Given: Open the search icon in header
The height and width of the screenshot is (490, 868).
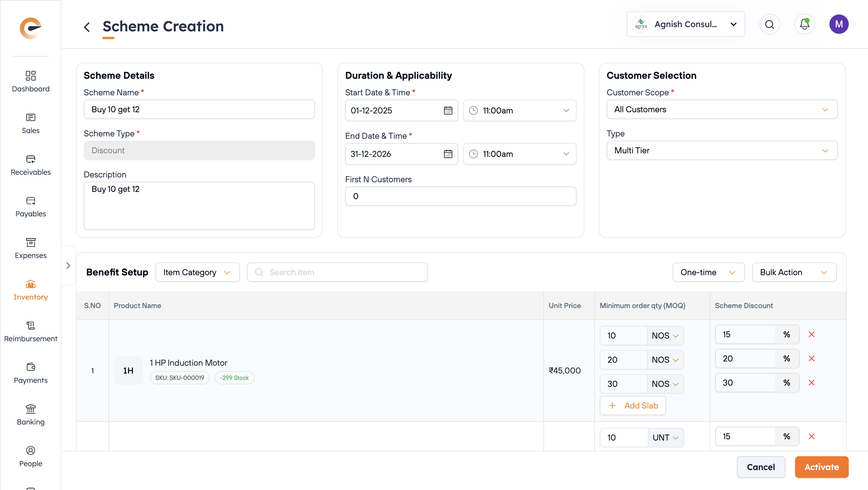Looking at the screenshot, I should (769, 24).
